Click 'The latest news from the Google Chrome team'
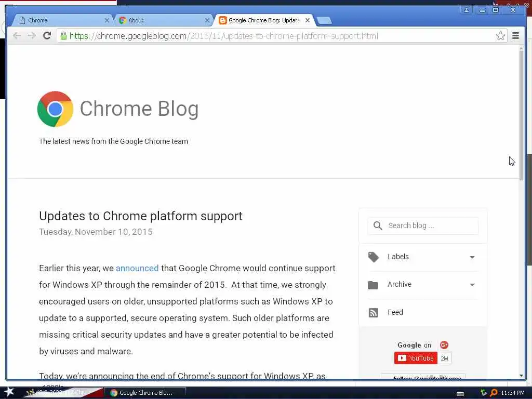This screenshot has height=399, width=532. [113, 141]
